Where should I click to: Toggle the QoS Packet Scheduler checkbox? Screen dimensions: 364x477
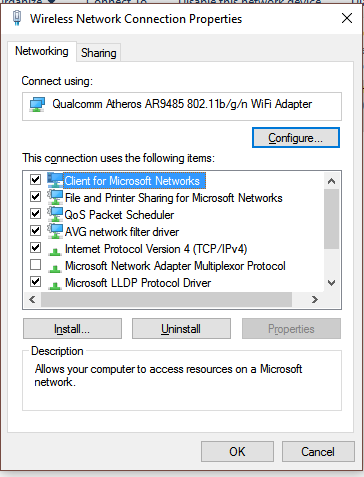35,214
